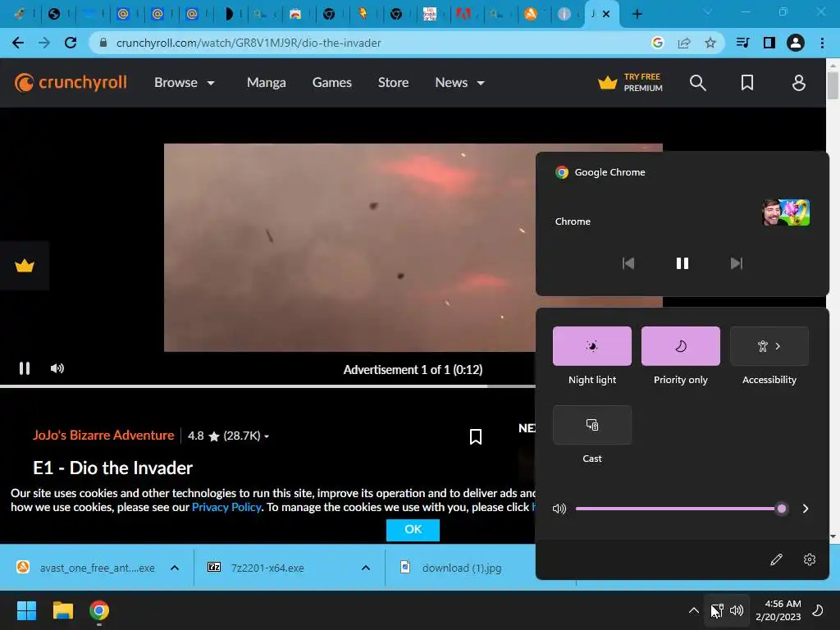Bookmark this page with star
840x630 pixels.
tap(710, 43)
